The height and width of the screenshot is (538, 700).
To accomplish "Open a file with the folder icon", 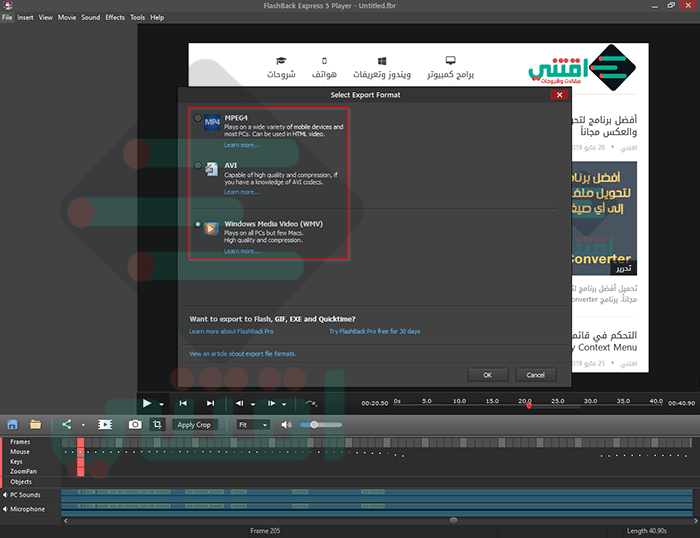I will [36, 425].
